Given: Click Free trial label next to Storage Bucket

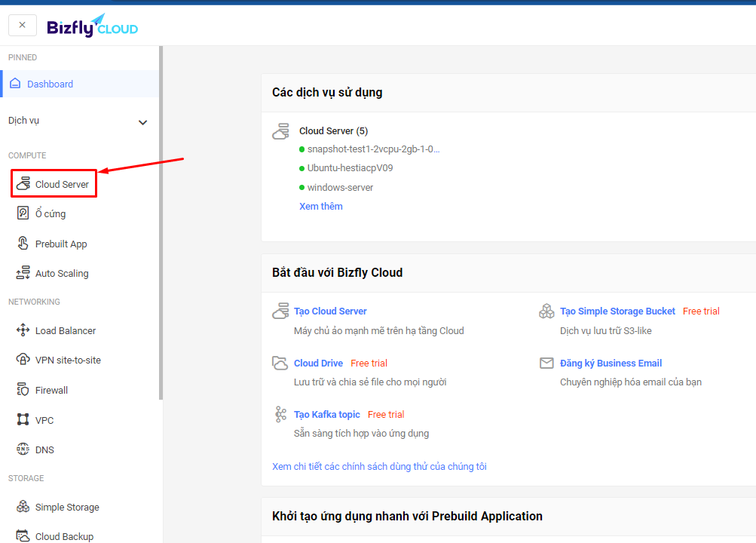Looking at the screenshot, I should click(x=701, y=311).
